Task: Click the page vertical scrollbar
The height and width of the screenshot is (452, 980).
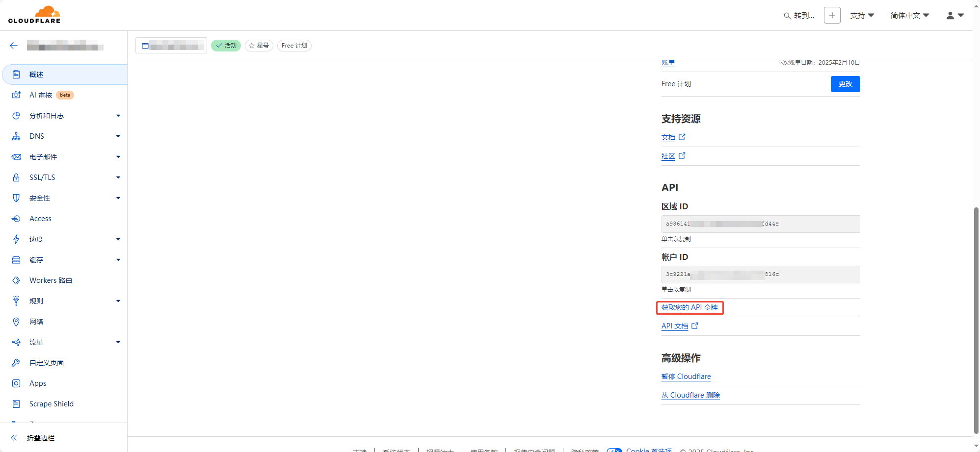Action: click(x=976, y=320)
